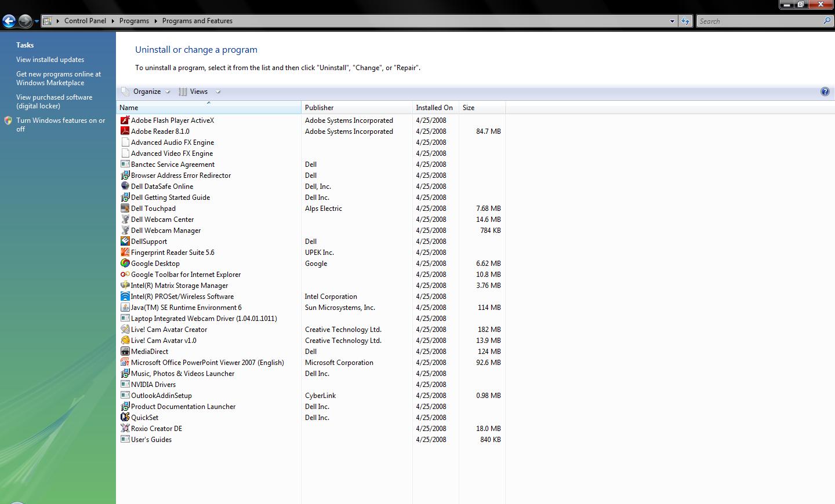
Task: Sort by the Size column header
Action: [x=482, y=107]
